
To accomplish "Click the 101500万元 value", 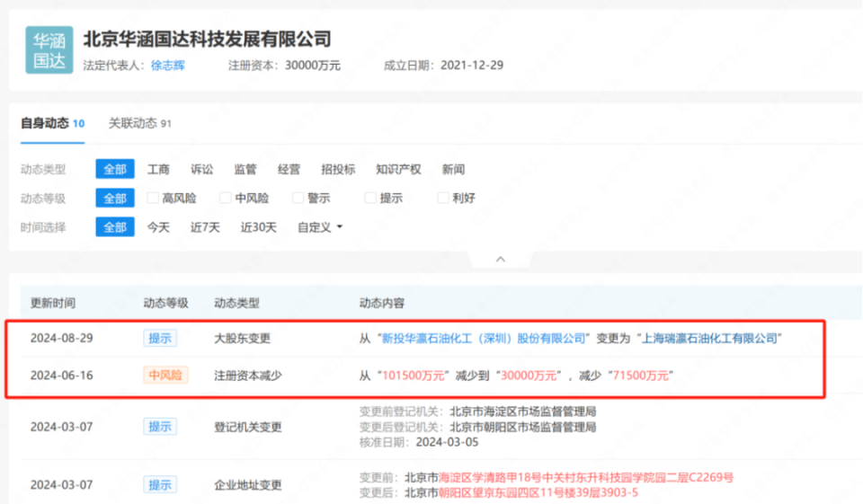I will tap(413, 376).
